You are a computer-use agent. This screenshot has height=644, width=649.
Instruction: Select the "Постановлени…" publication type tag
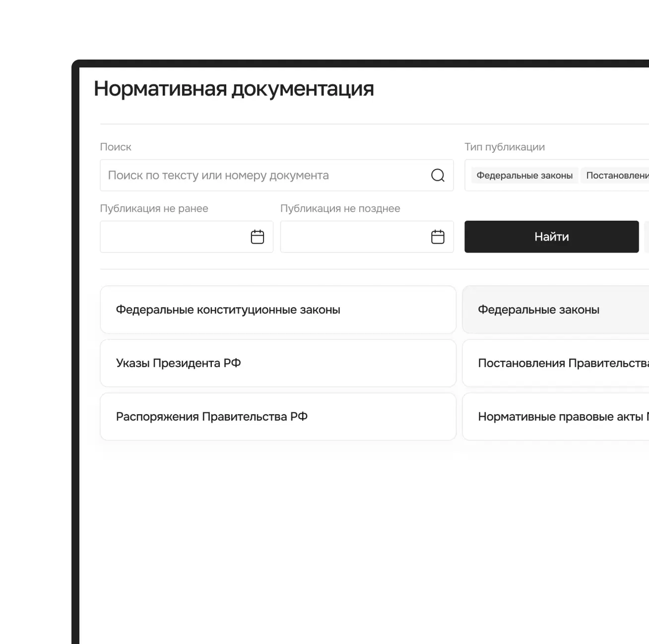point(615,175)
